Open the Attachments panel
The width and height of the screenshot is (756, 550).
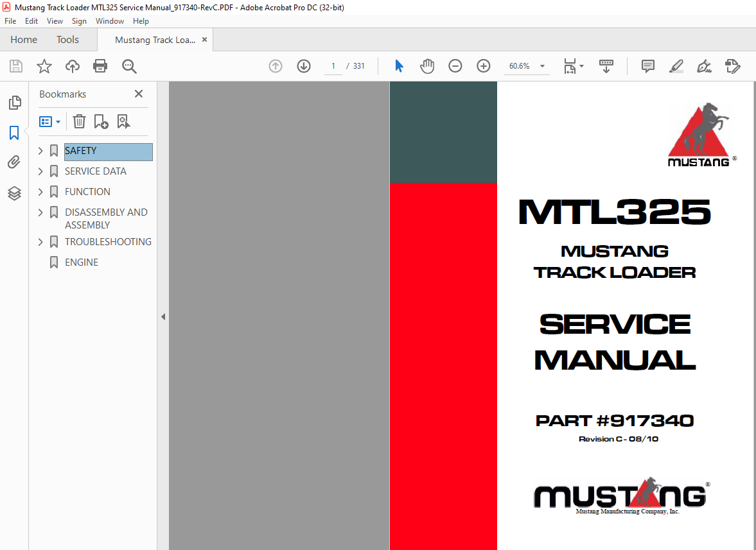tap(14, 162)
